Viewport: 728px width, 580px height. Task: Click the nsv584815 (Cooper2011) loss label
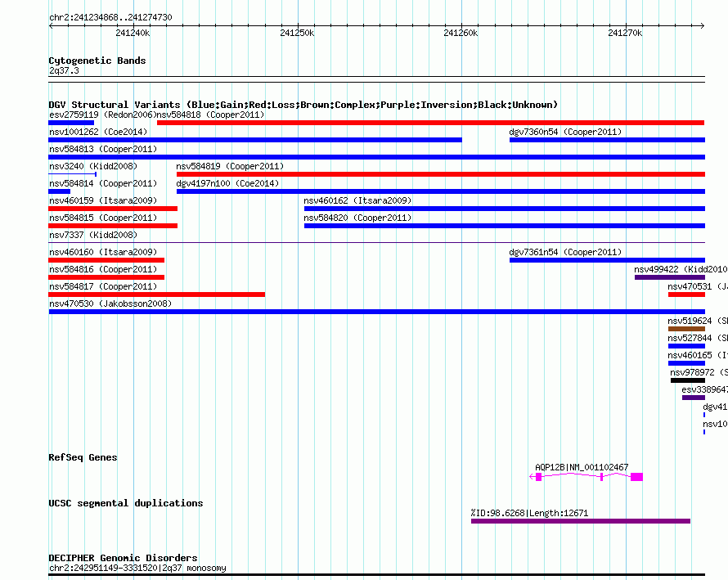(x=103, y=218)
